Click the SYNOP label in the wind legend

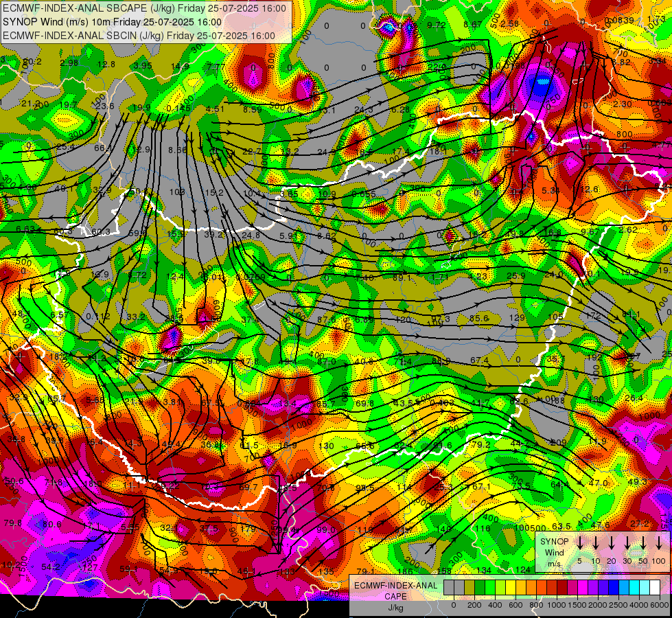click(554, 541)
